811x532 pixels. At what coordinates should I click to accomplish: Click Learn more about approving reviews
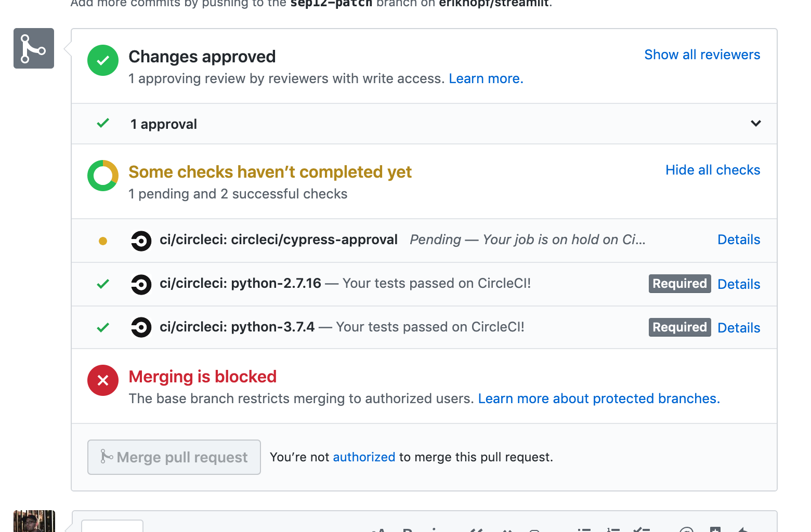click(486, 78)
